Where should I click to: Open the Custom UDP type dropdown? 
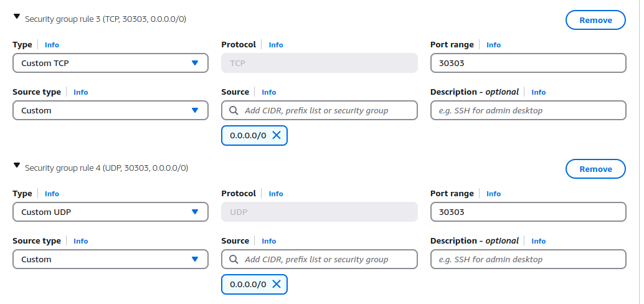point(110,212)
